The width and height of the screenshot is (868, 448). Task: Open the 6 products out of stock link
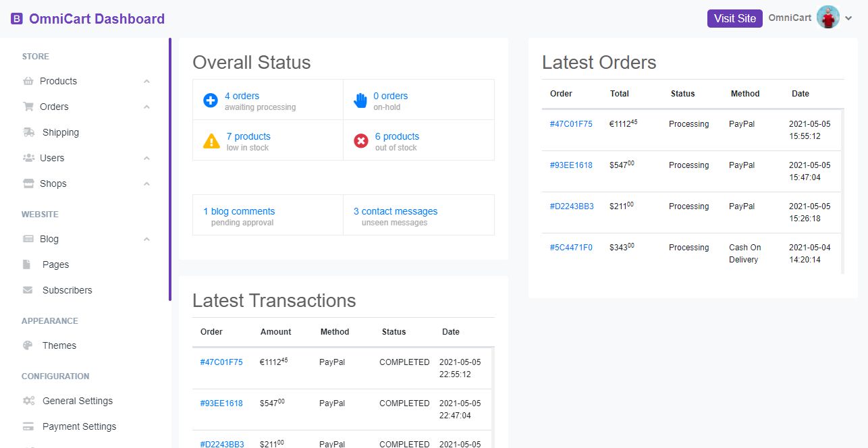397,136
